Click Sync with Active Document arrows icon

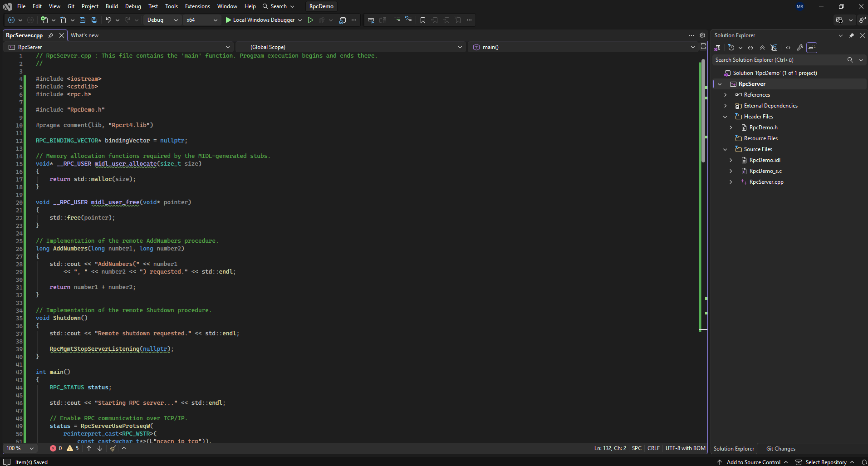tap(750, 48)
